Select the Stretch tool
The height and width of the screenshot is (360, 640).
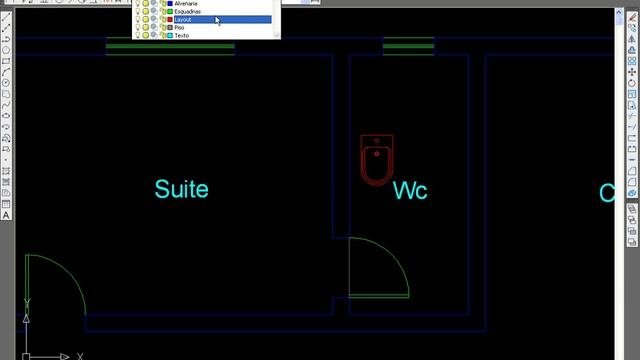pos(632,105)
